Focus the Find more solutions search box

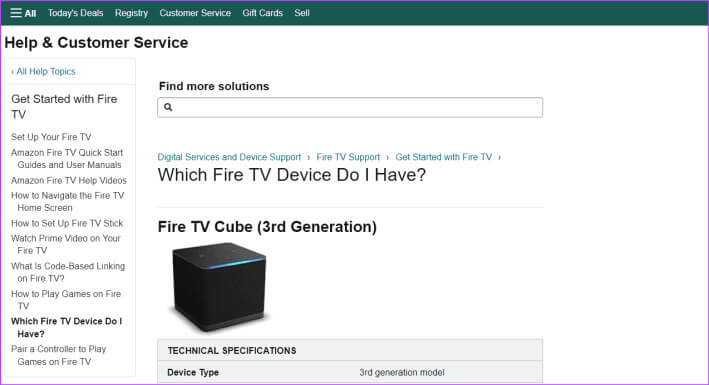coord(350,107)
